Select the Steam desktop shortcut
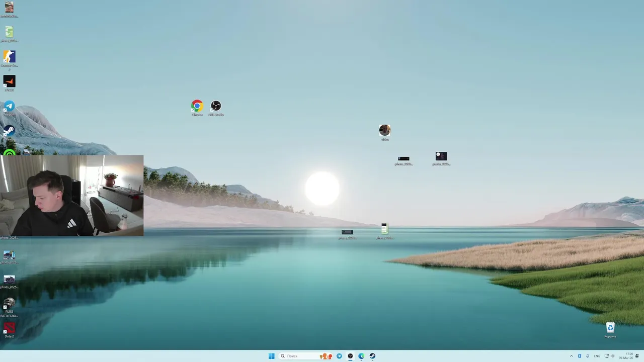This screenshot has width=644, height=362. pos(9,132)
